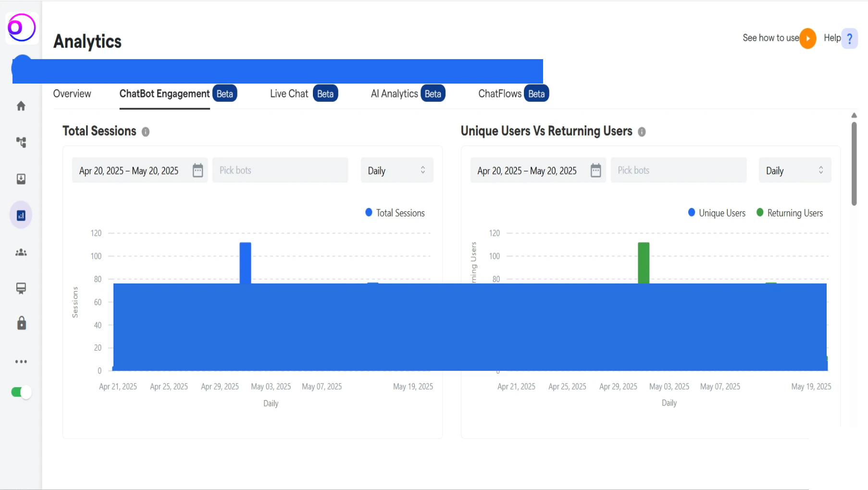Click the Analytics page heading
The image size is (868, 490).
[x=87, y=41]
